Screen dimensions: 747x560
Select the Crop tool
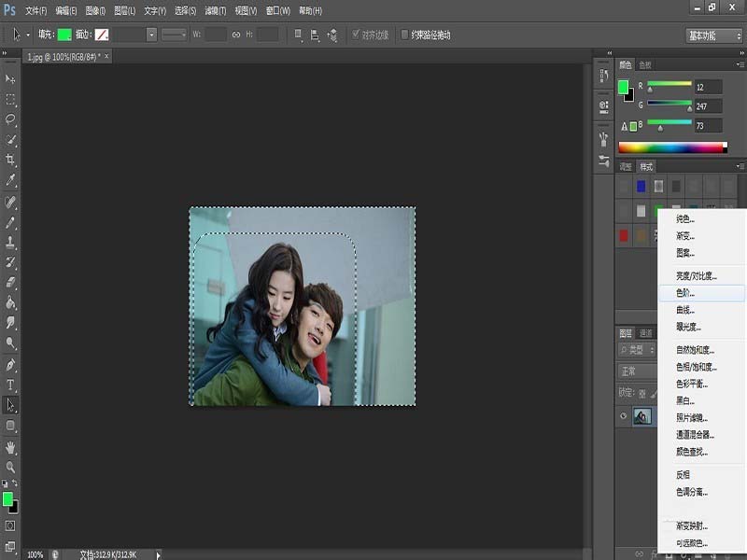pyautogui.click(x=11, y=161)
